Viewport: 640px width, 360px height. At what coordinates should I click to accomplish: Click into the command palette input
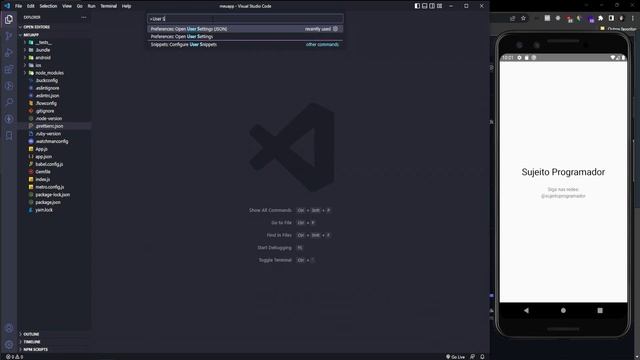point(245,19)
